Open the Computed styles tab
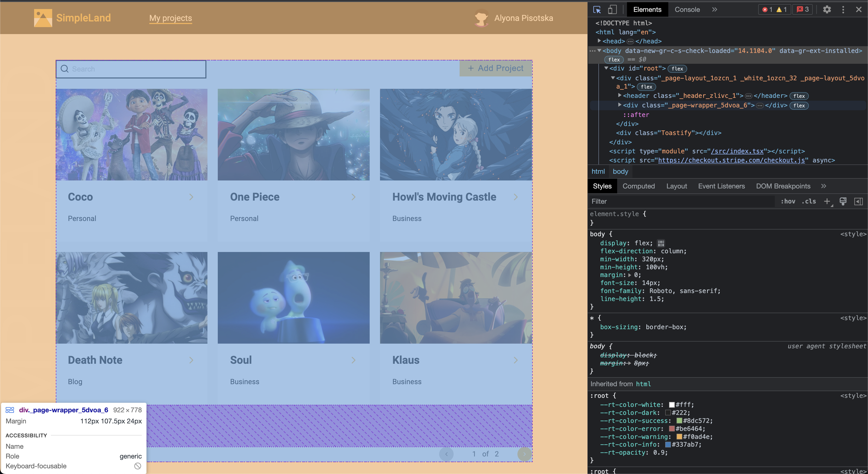Viewport: 868px width, 474px height. pyautogui.click(x=639, y=186)
